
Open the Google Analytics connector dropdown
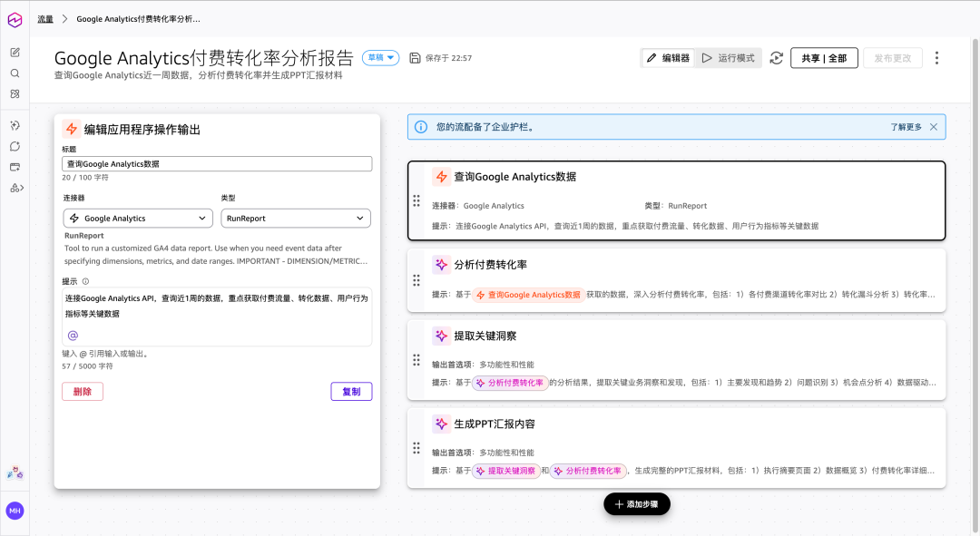pos(138,218)
